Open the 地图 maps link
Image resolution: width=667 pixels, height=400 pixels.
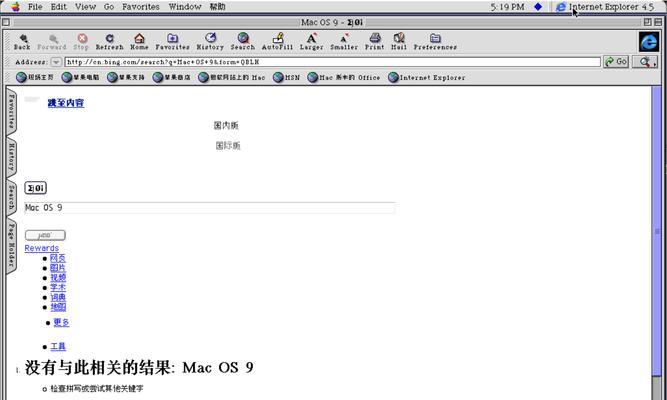pyautogui.click(x=58, y=307)
